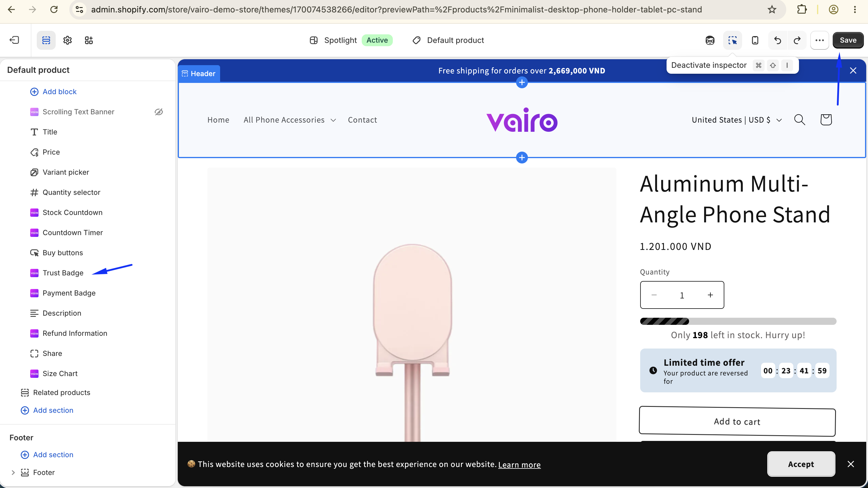The image size is (868, 488).
Task: Click the Spotlight theme layout icon
Action: (313, 40)
